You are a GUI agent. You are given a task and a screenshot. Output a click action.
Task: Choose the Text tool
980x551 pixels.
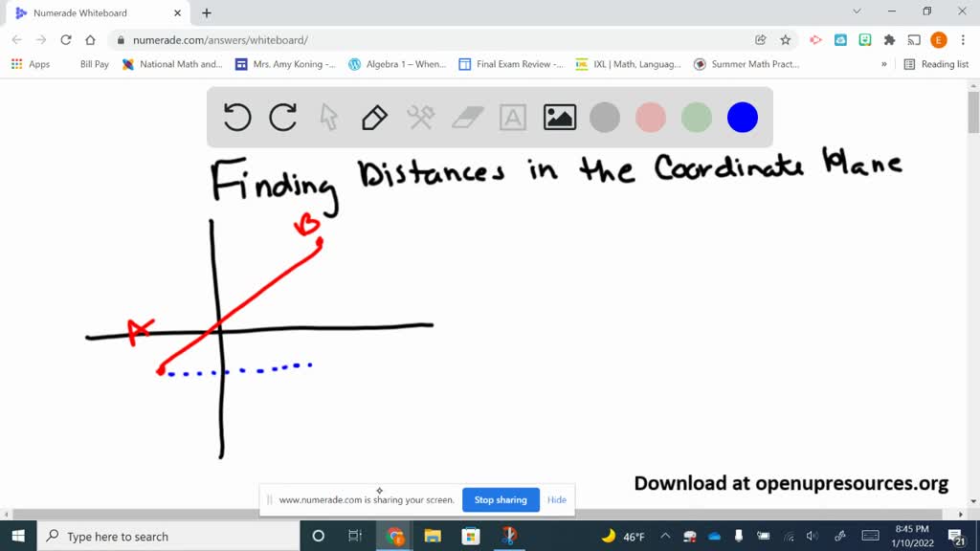513,117
